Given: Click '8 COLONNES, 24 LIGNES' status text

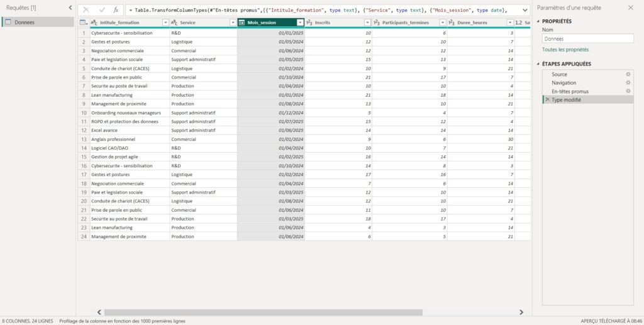Looking at the screenshot, I should pyautogui.click(x=28, y=321).
